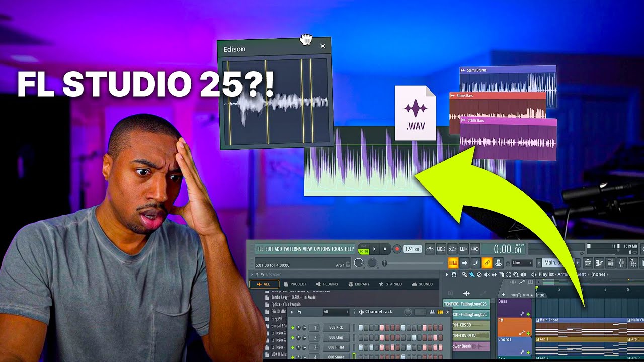Viewport: 644px width, 362px height.
Task: Toggle loop recording icon
Action: 475,249
